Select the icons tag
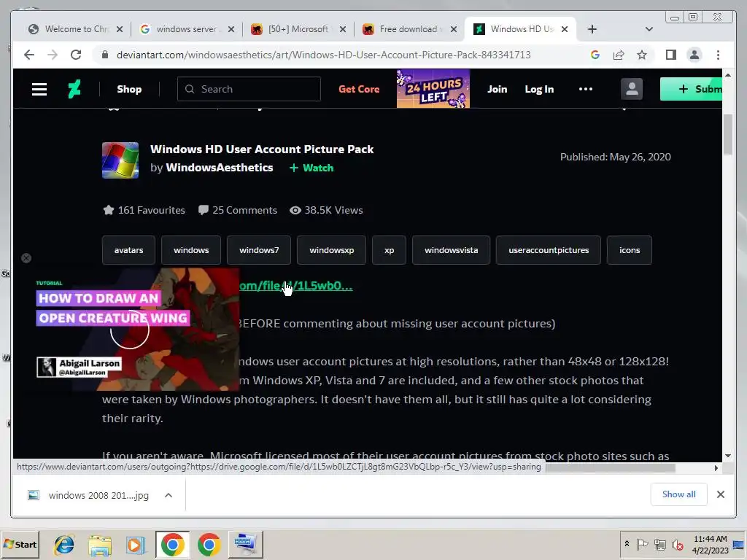The image size is (747, 560). tap(630, 250)
